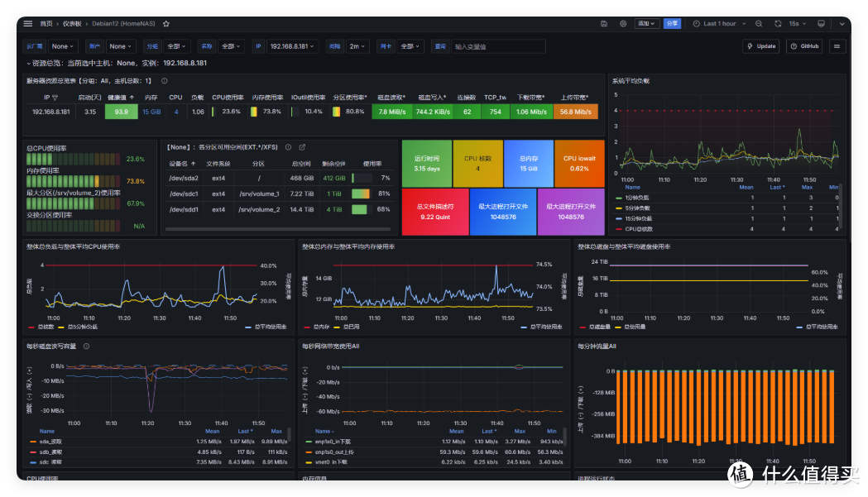
Task: Open the 添加 dropdown in the top bar
Action: pos(646,24)
